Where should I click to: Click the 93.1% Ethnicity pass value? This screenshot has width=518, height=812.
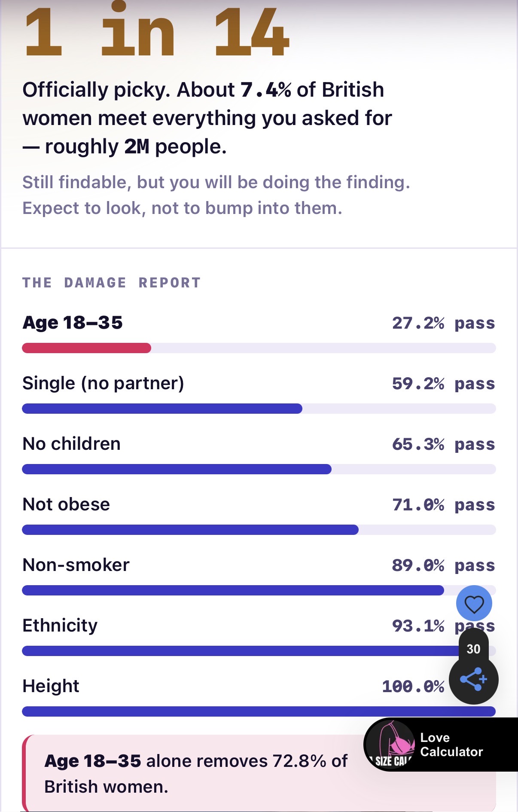click(x=444, y=626)
